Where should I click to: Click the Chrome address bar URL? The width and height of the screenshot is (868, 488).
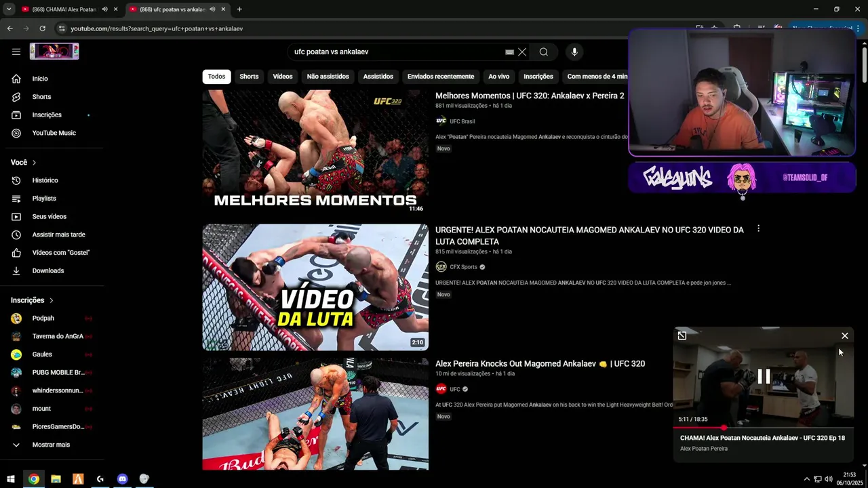tap(157, 28)
